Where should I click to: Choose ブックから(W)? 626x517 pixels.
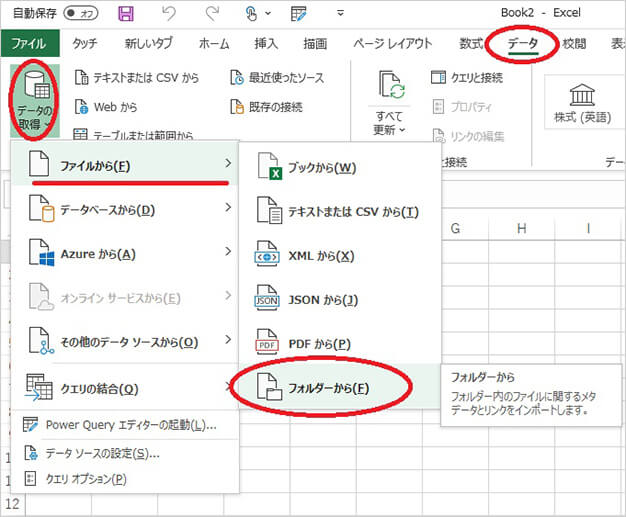click(340, 167)
